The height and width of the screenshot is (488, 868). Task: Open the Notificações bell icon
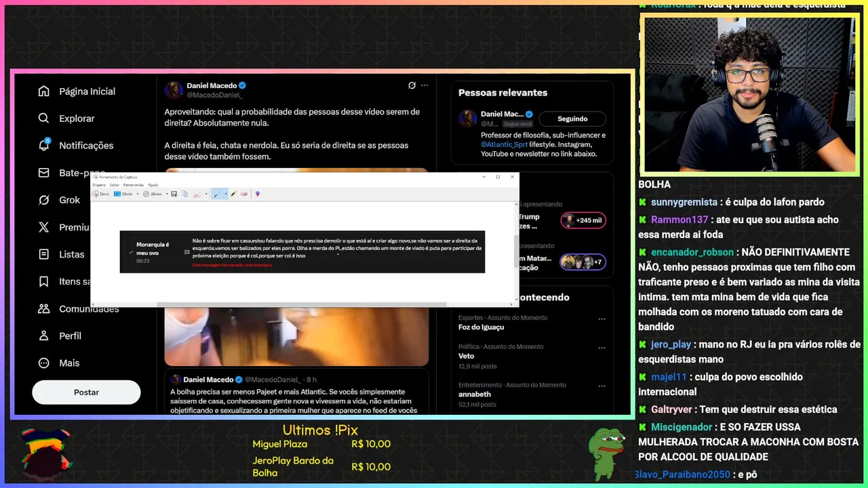(x=43, y=145)
